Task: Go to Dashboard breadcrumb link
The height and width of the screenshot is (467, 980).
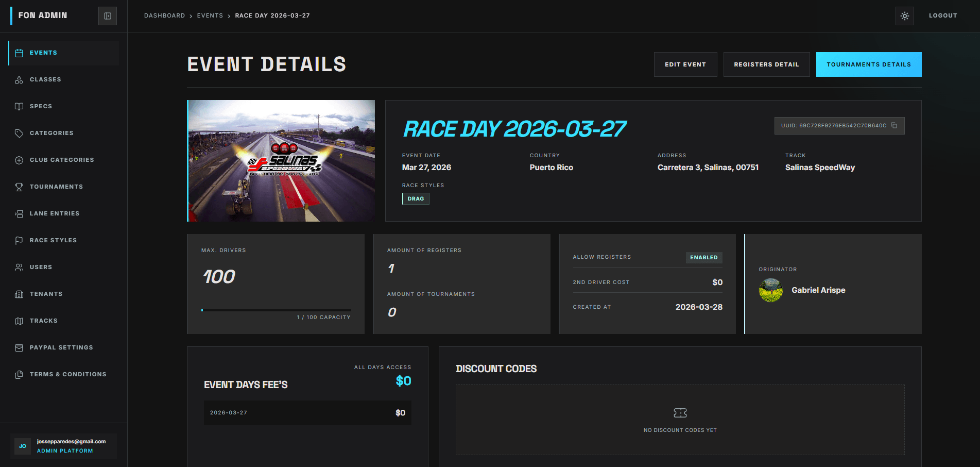Action: click(164, 16)
